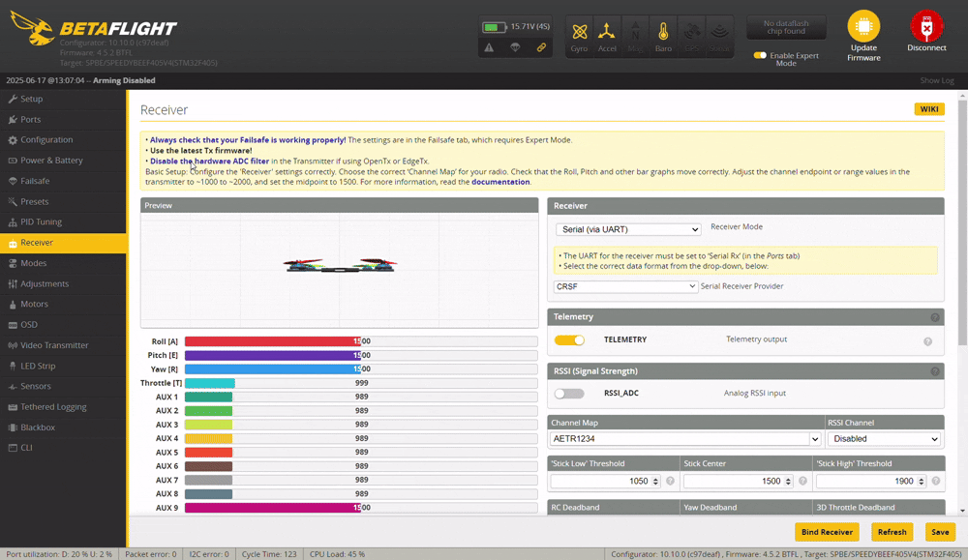The image size is (968, 560).
Task: Click the battery voltage indicator icon
Action: [494, 27]
